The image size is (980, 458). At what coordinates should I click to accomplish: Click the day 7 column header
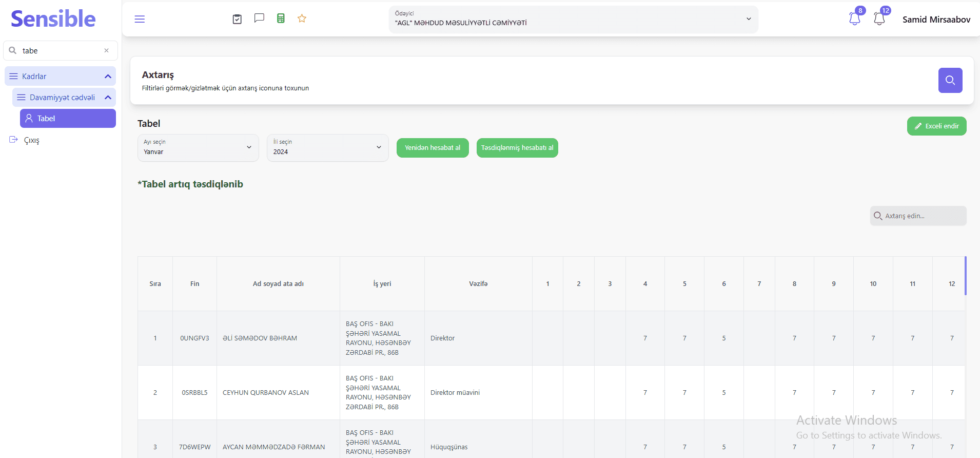pos(759,283)
